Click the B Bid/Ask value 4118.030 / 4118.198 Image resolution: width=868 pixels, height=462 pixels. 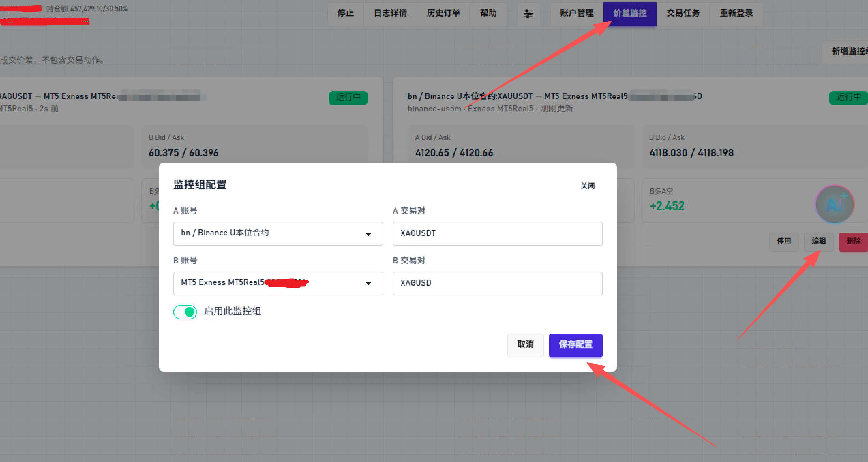coord(691,153)
